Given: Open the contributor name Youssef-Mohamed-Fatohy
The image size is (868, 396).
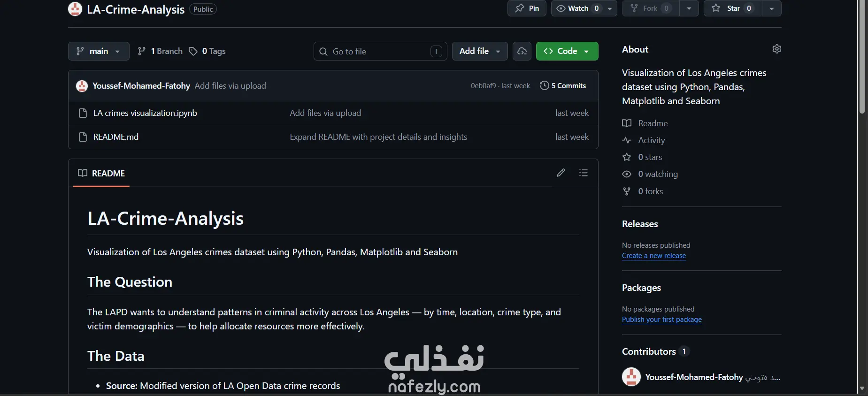Looking at the screenshot, I should (694, 377).
